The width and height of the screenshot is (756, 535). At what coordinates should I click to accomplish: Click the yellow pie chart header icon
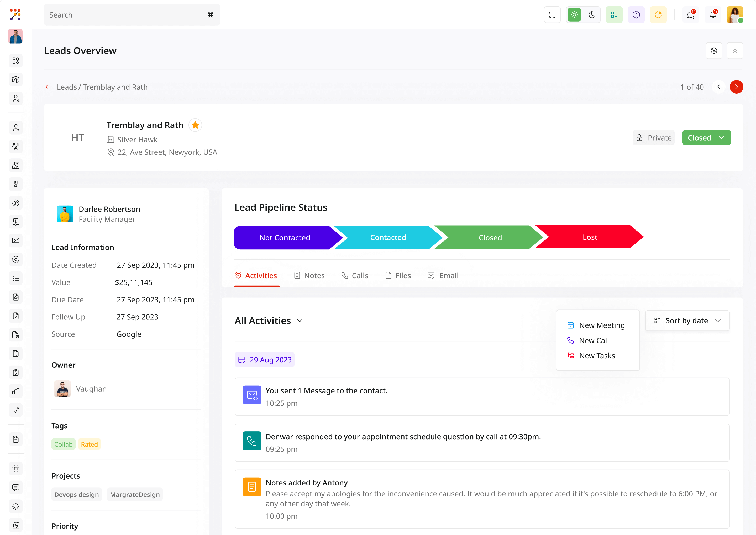click(x=658, y=15)
